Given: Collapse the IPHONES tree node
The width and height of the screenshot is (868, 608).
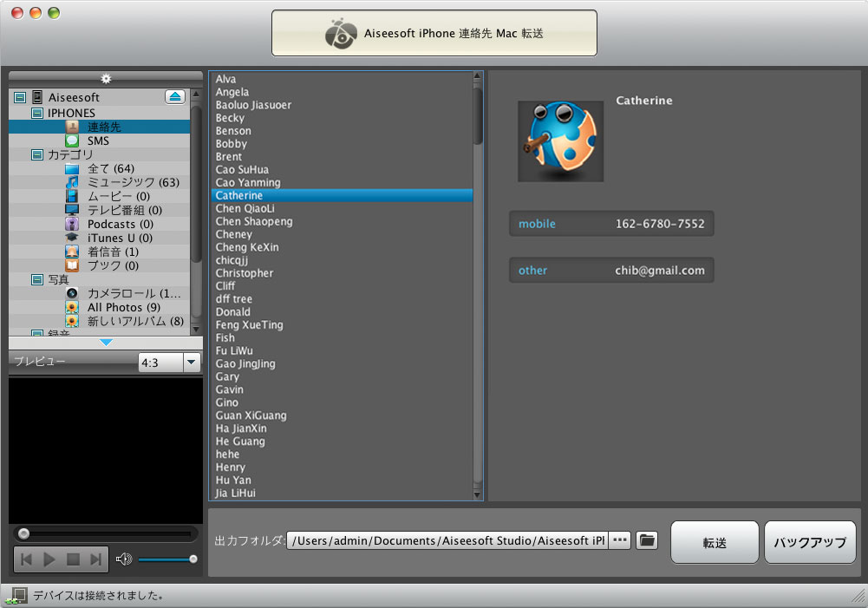Looking at the screenshot, I should coord(37,113).
